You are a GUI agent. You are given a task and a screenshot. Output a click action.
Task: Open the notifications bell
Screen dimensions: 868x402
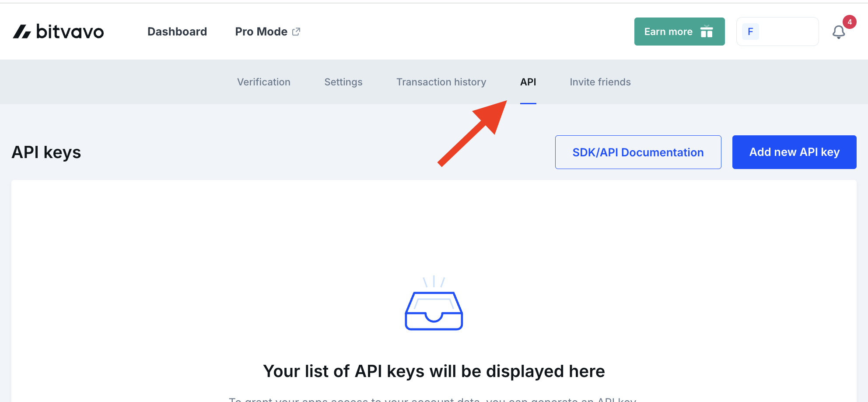coord(838,32)
